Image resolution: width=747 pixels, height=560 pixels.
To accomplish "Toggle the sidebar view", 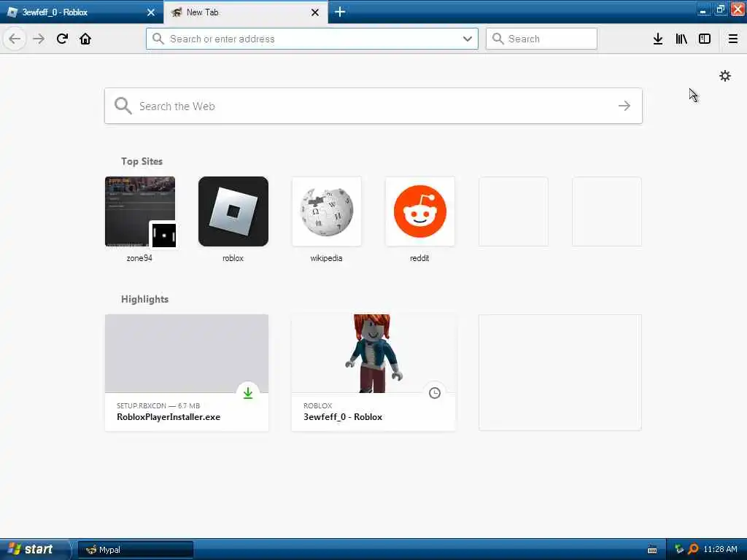I will coord(705,39).
